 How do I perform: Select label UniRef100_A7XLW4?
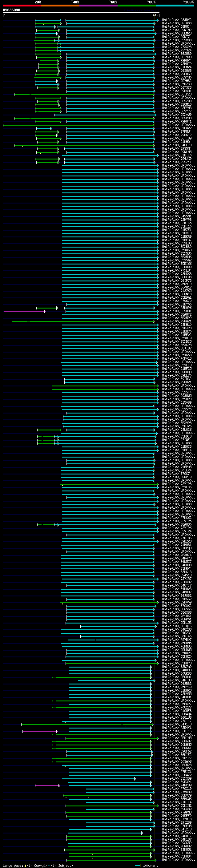[177, 271]
